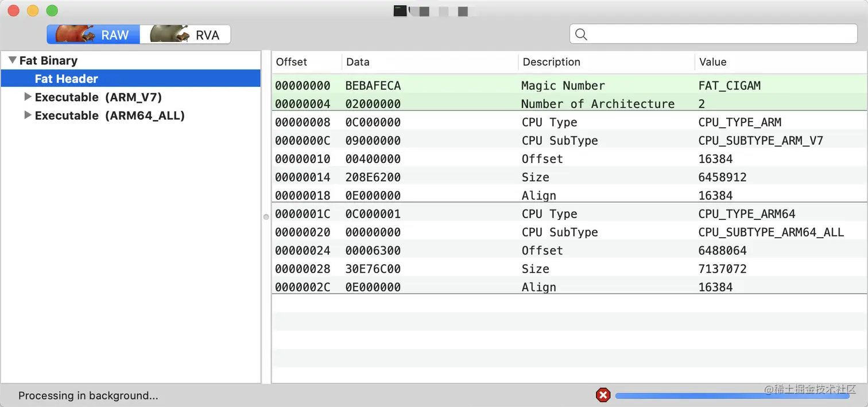The height and width of the screenshot is (407, 868).
Task: Click data cell 09000000
Action: tap(373, 141)
